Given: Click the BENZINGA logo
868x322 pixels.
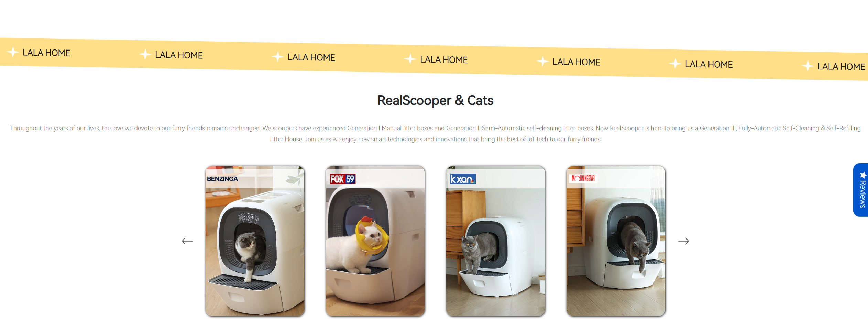Looking at the screenshot, I should click(222, 179).
